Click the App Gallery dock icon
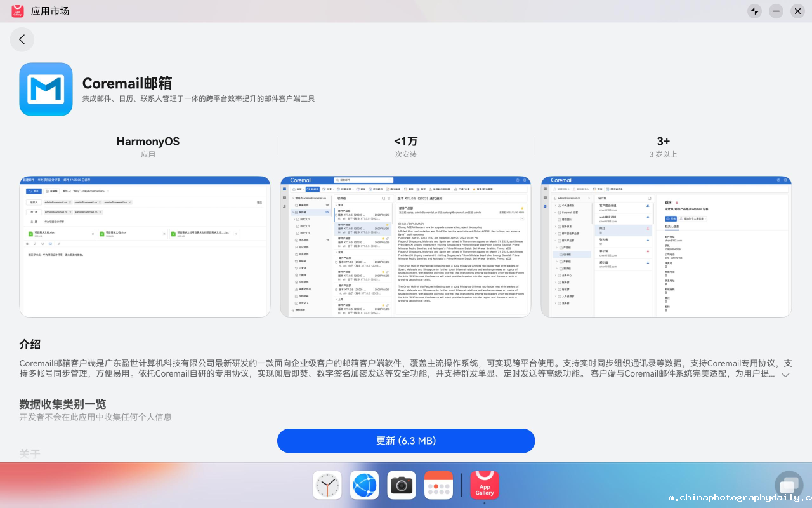 [x=484, y=485]
